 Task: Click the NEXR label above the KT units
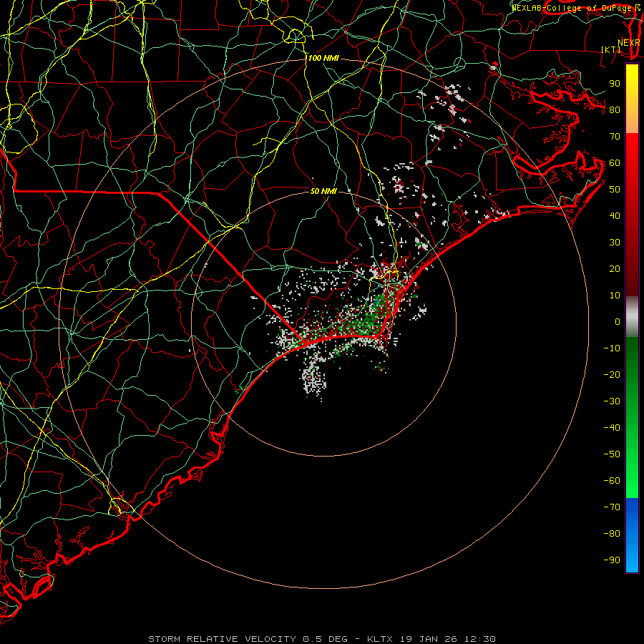(x=629, y=43)
